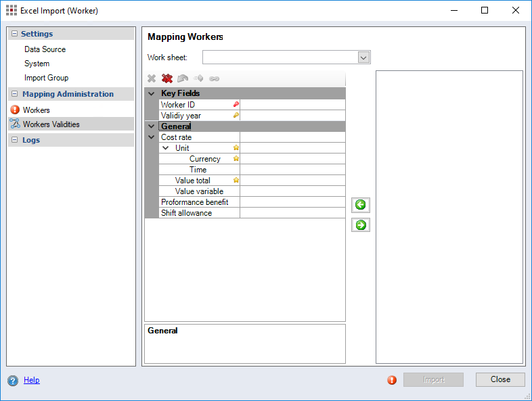
Task: Open the Work sheet dropdown
Action: coord(363,57)
